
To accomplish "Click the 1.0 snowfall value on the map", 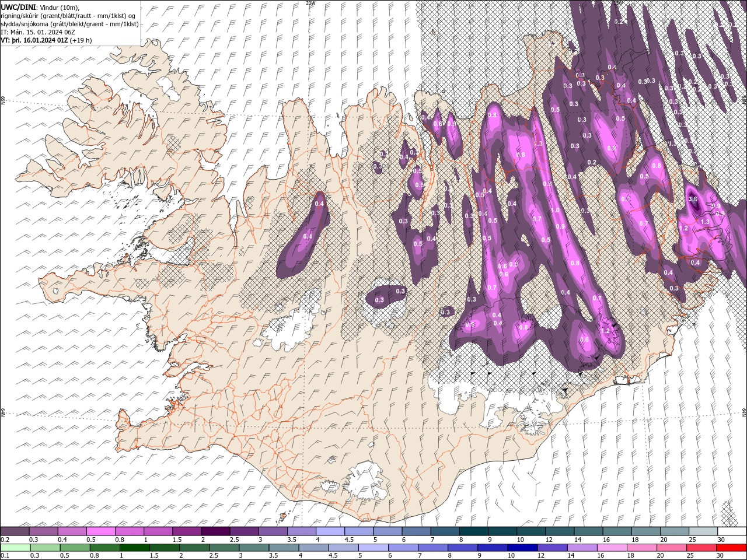I will [x=555, y=211].
